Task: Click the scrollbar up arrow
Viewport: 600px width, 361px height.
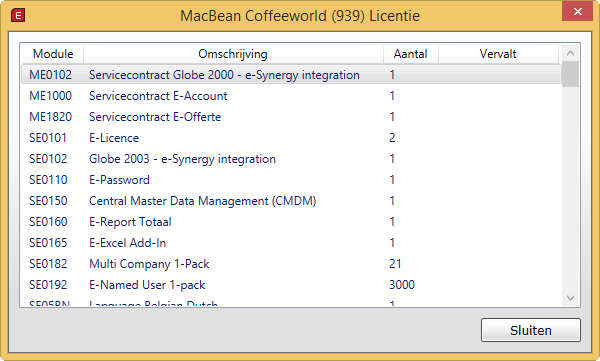Action: [x=570, y=53]
